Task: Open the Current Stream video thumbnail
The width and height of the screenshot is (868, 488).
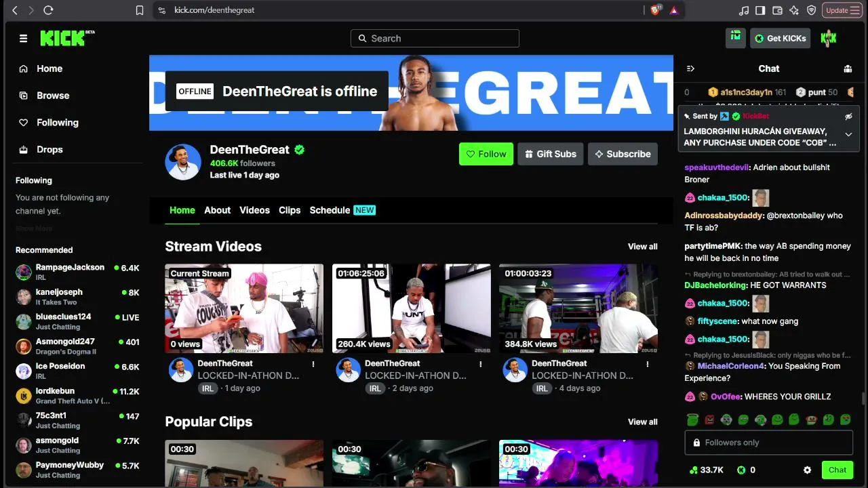Action: pos(244,308)
